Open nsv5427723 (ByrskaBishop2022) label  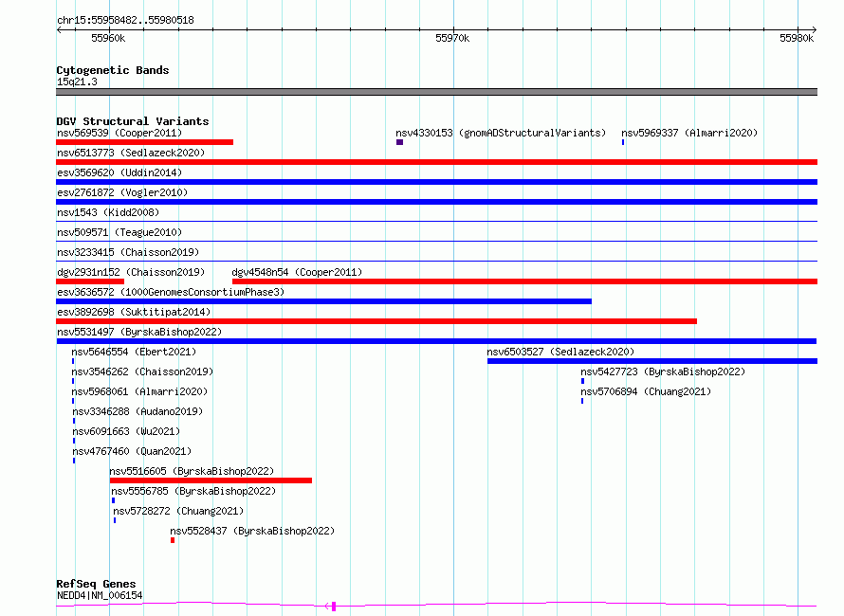[663, 371]
